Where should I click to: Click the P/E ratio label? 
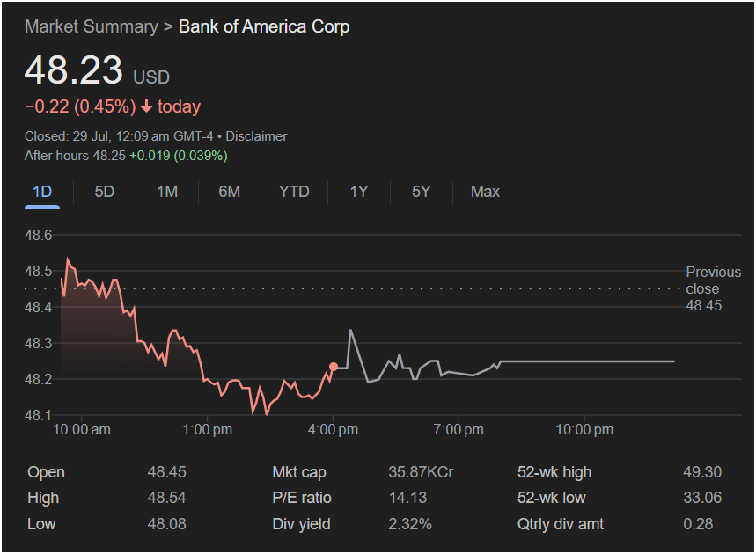pos(302,498)
